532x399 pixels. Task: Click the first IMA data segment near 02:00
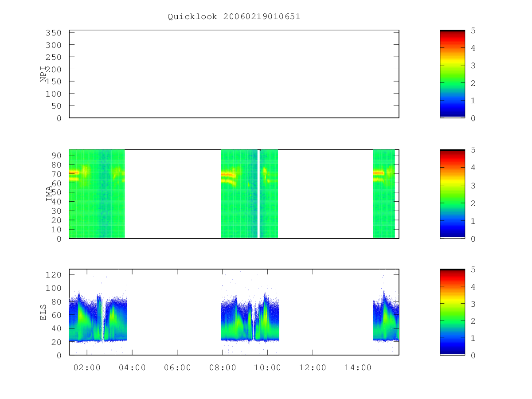pos(97,194)
